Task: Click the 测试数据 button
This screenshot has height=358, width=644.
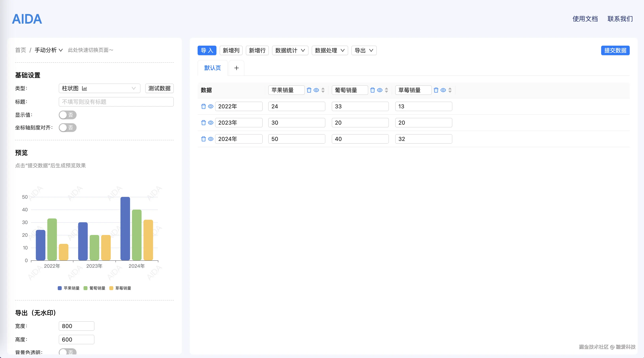Action: (159, 89)
